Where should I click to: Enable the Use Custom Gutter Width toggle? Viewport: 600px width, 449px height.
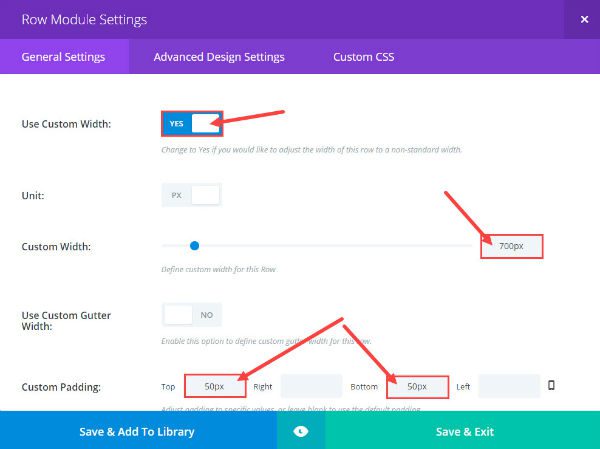click(192, 315)
